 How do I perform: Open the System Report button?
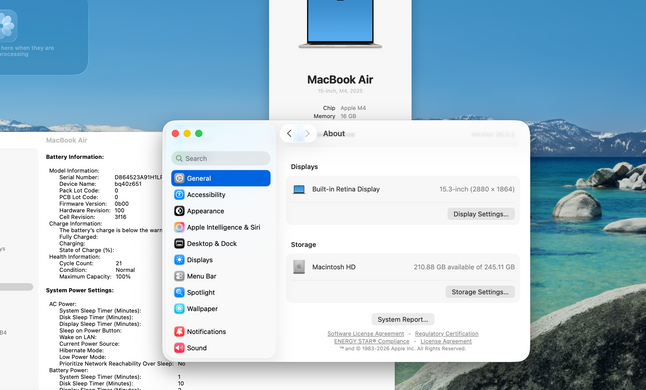pos(403,320)
